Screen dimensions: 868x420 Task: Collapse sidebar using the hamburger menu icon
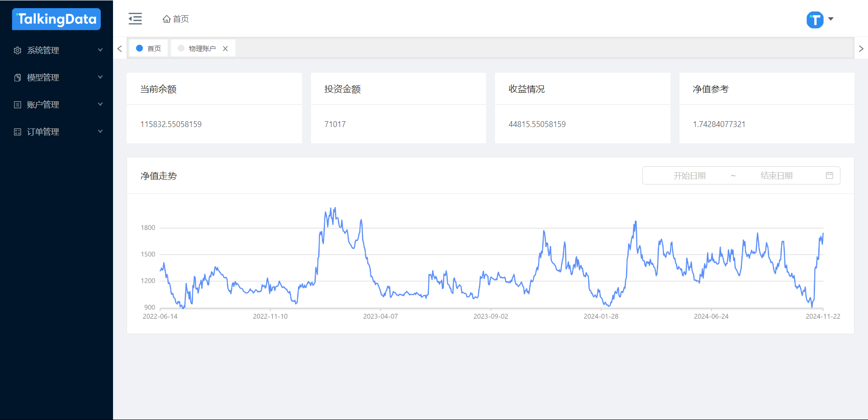click(x=135, y=19)
